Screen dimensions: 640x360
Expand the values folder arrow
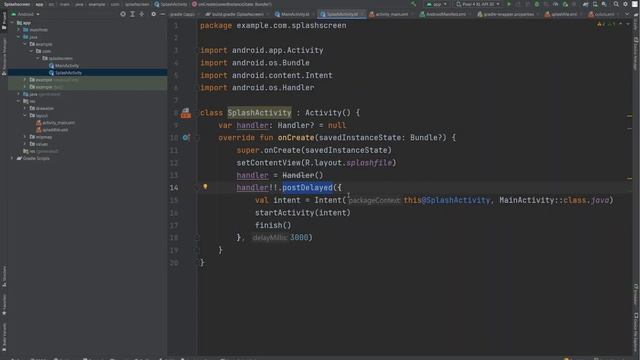(x=25, y=144)
